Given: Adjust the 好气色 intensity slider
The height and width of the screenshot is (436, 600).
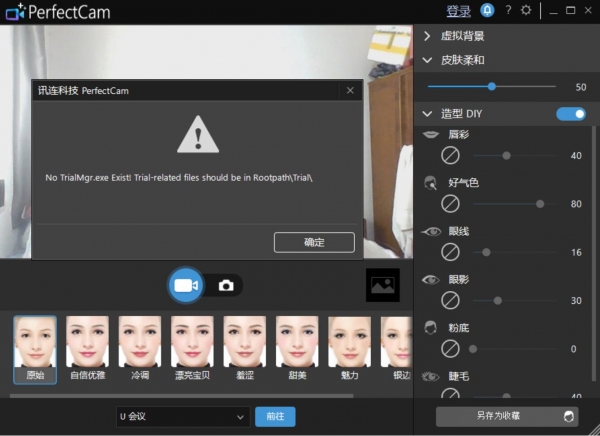Looking at the screenshot, I should pyautogui.click(x=515, y=204).
